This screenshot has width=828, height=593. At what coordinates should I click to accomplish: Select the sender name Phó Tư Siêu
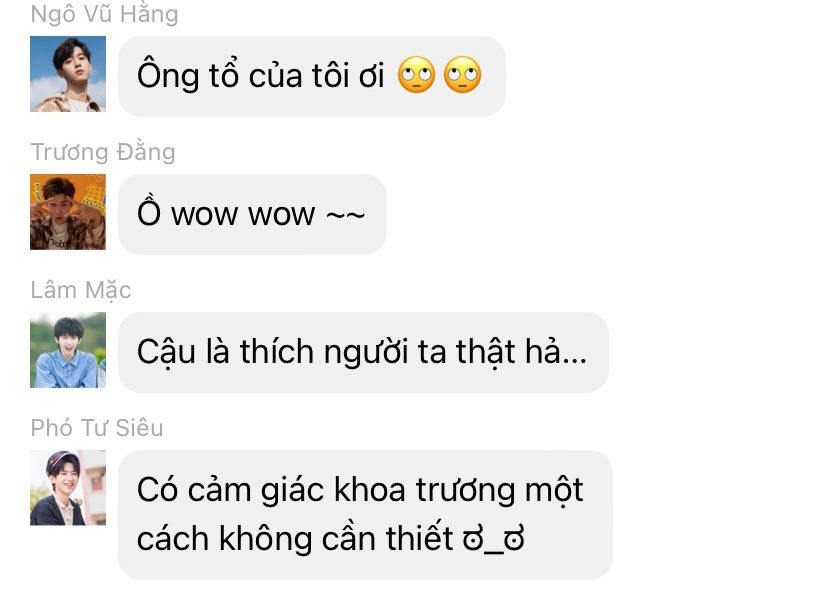[97, 428]
